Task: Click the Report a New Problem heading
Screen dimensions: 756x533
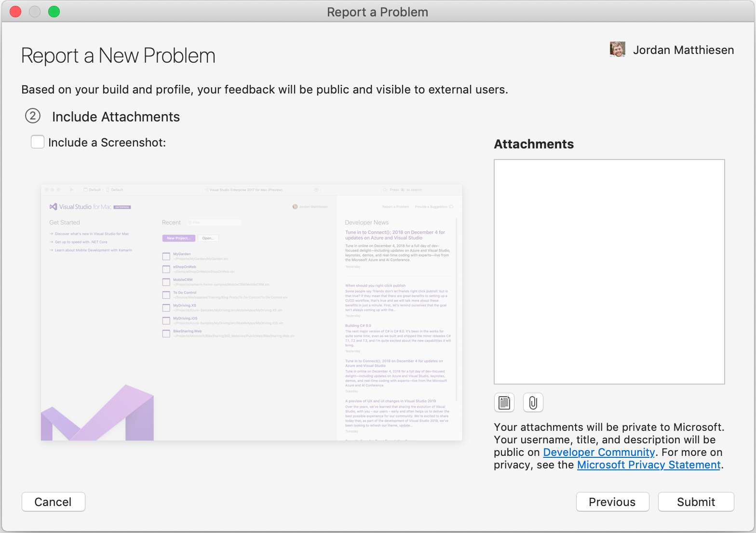Action: (x=118, y=56)
